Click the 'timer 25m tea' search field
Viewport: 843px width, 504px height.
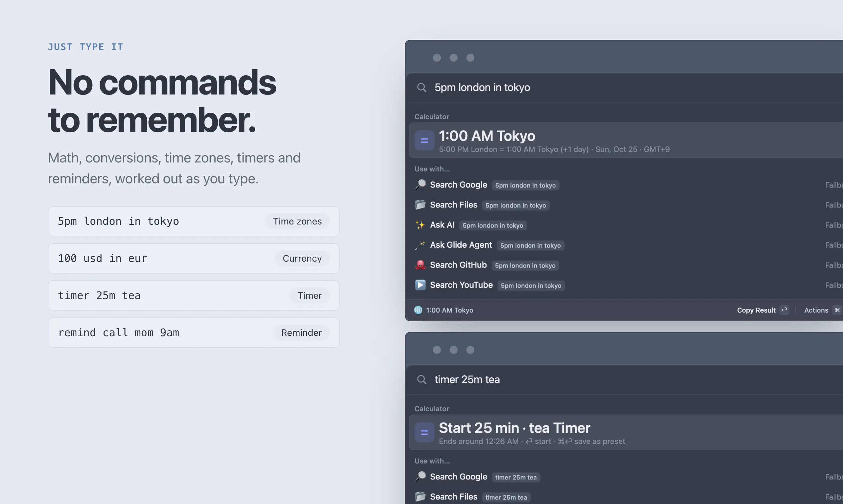click(624, 380)
